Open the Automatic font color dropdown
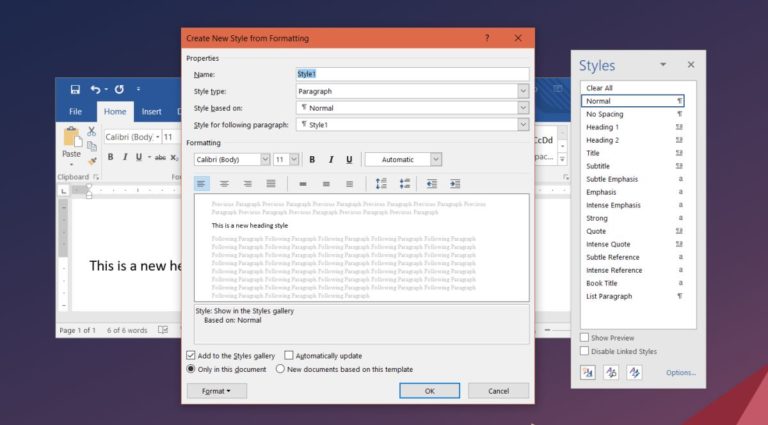 [435, 159]
